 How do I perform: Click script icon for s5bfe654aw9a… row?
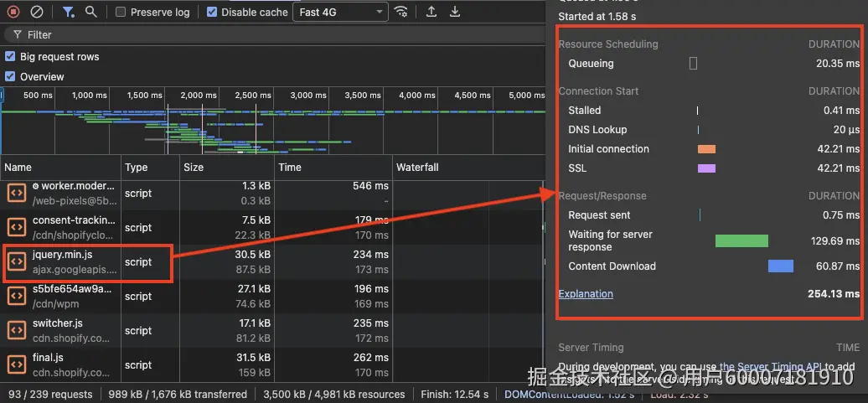click(x=17, y=296)
